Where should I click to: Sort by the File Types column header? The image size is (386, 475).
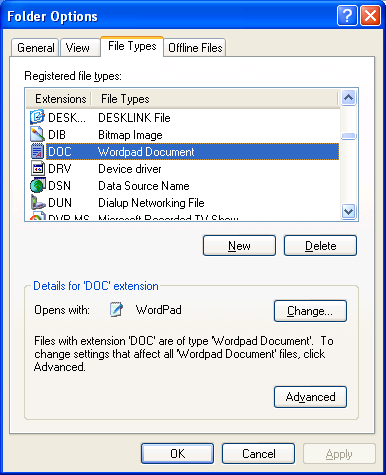[215, 99]
